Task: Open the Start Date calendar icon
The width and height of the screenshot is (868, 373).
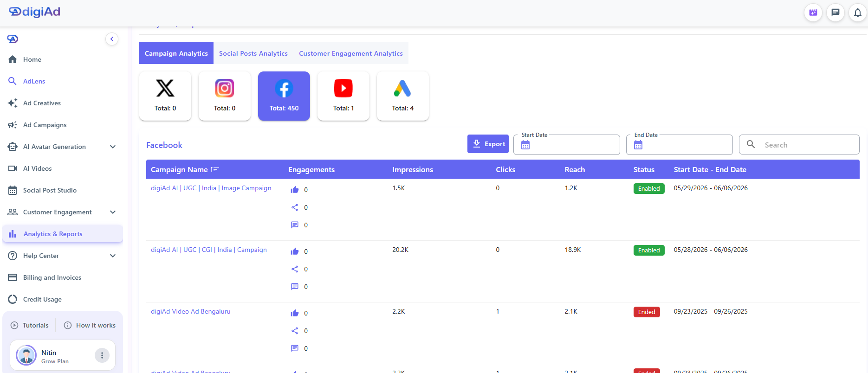Action: click(525, 145)
